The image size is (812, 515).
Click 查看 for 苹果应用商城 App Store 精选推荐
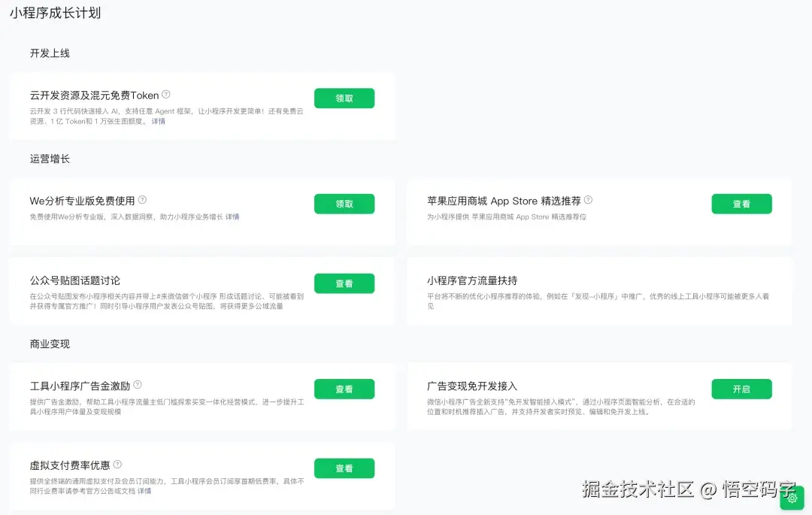741,203
